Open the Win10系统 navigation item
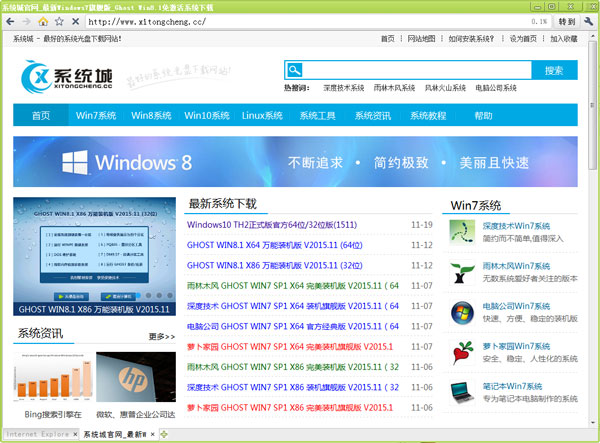Image resolution: width=600 pixels, height=443 pixels. pos(207,115)
